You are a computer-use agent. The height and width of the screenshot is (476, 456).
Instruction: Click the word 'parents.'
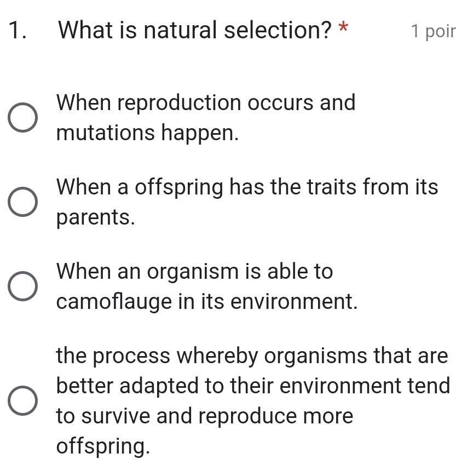pos(96,217)
